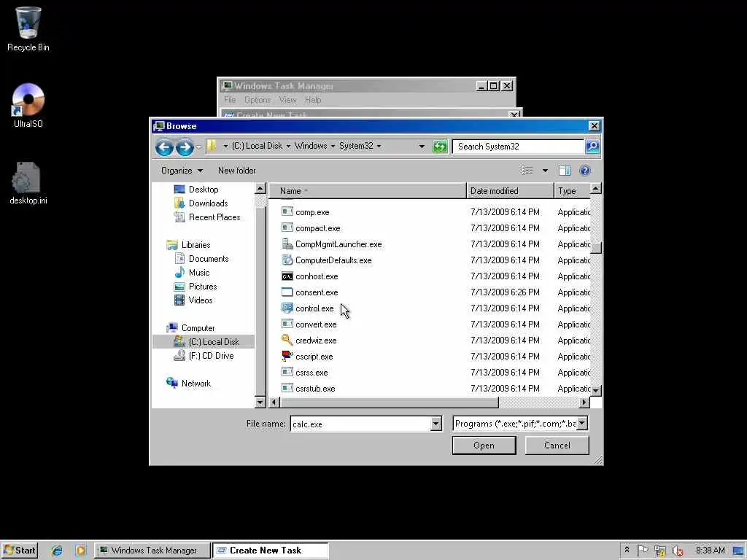Show hidden tray icons arrow
The image size is (747, 560).
627,550
